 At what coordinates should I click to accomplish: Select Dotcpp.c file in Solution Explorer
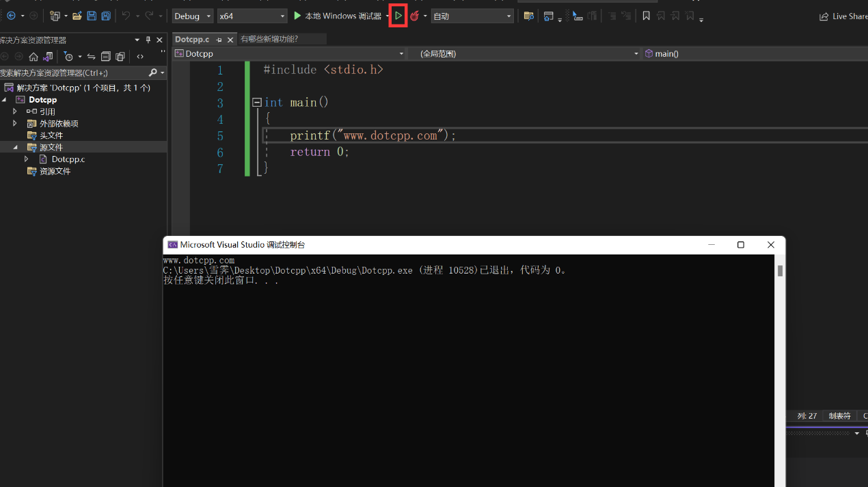[x=68, y=159]
